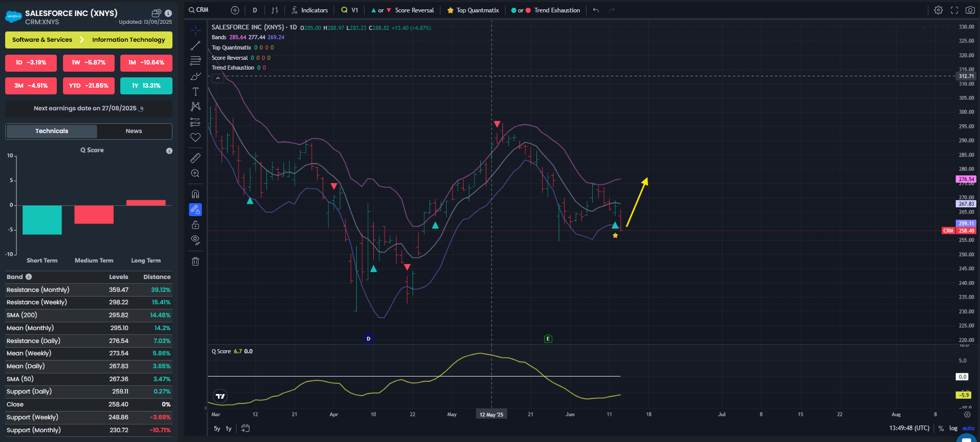980x442 pixels.
Task: Click the TradingView logo
Action: pos(220,396)
